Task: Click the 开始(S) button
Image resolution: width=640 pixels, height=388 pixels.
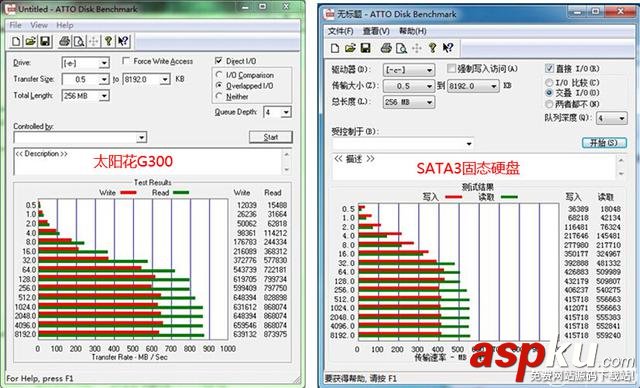Action: click(604, 143)
